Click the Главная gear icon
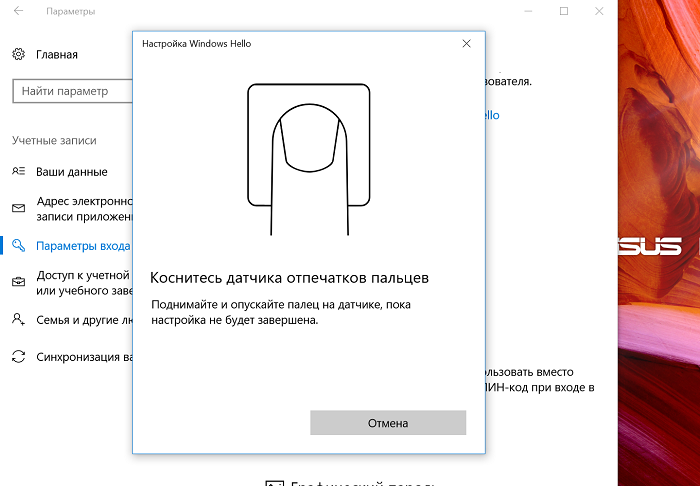Viewport: 700px width, 486px height. 18,54
